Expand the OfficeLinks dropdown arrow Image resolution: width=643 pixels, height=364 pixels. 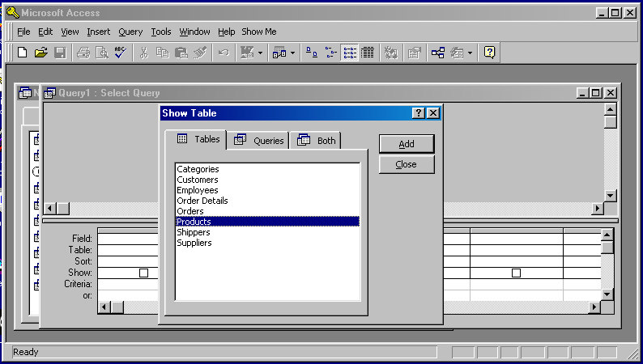[x=260, y=53]
